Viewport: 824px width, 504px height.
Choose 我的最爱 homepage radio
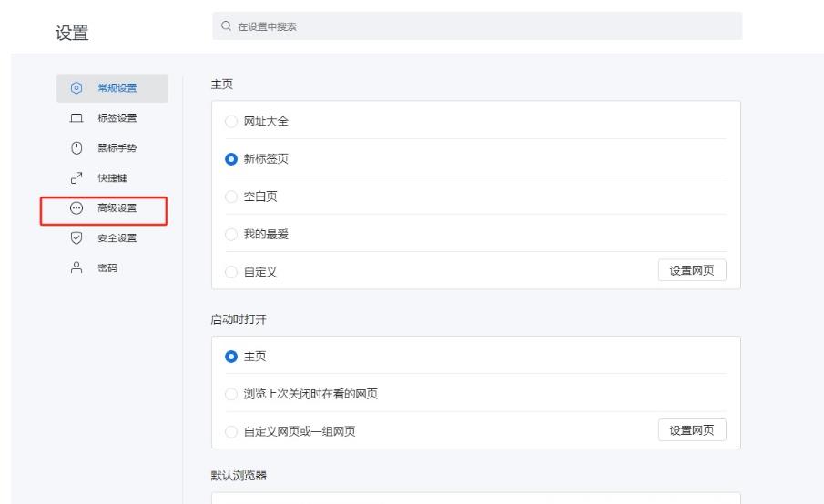(x=231, y=234)
